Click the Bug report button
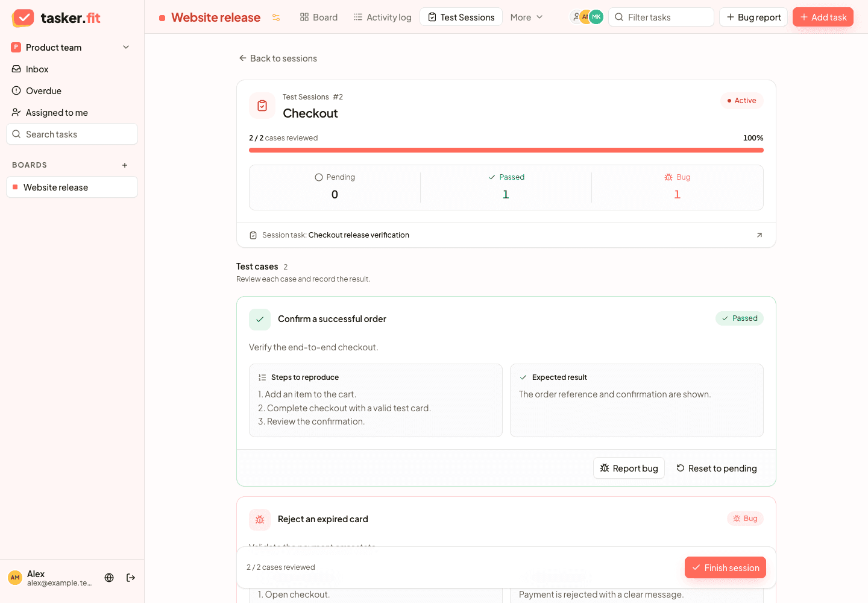This screenshot has width=868, height=603. 753,17
